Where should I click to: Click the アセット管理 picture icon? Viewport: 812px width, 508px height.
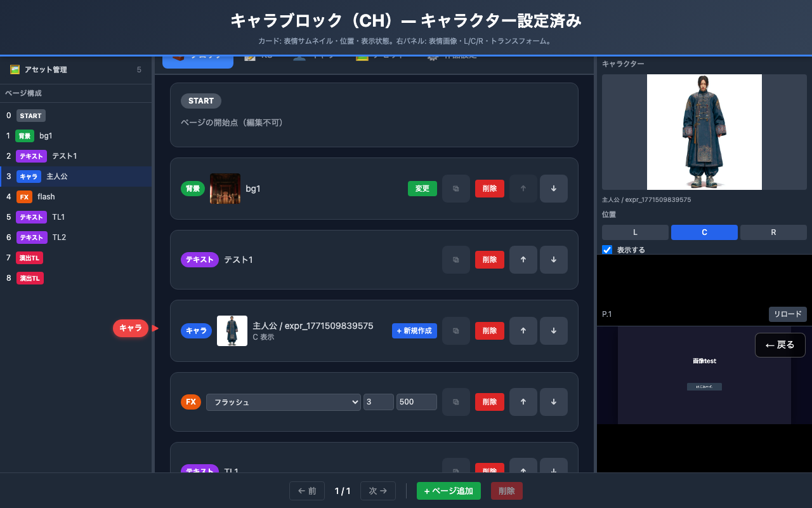(x=15, y=70)
